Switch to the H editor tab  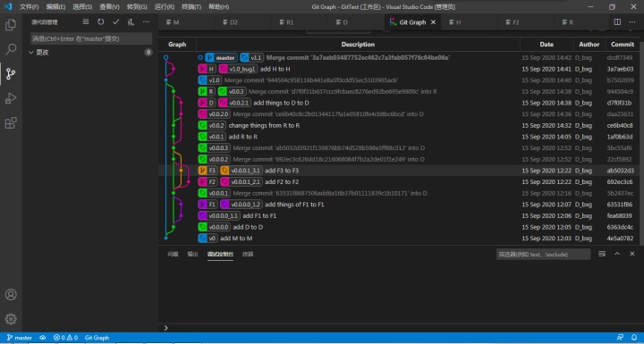470,22
